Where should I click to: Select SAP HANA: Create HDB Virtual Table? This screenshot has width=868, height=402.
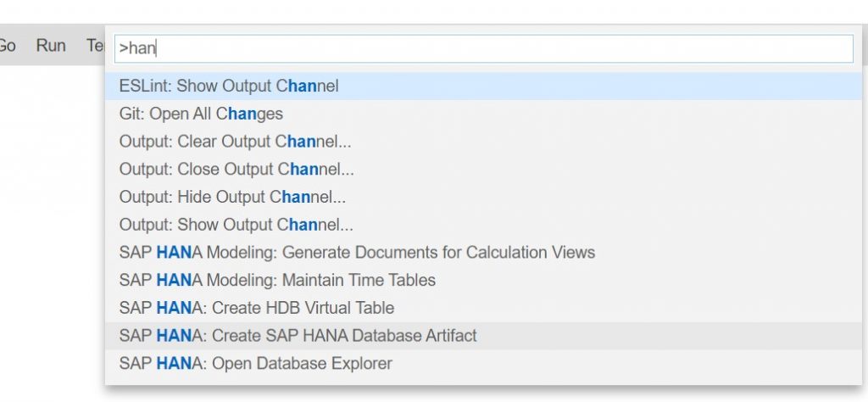click(x=483, y=307)
